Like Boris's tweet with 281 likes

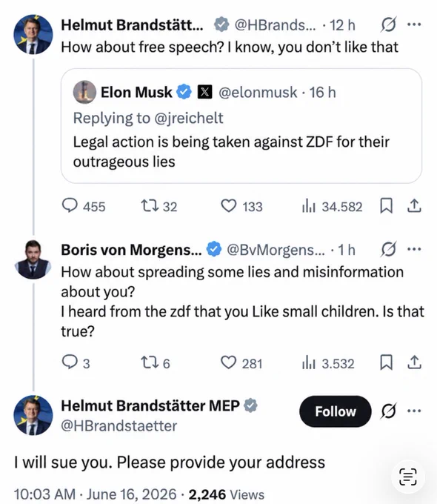click(x=241, y=363)
